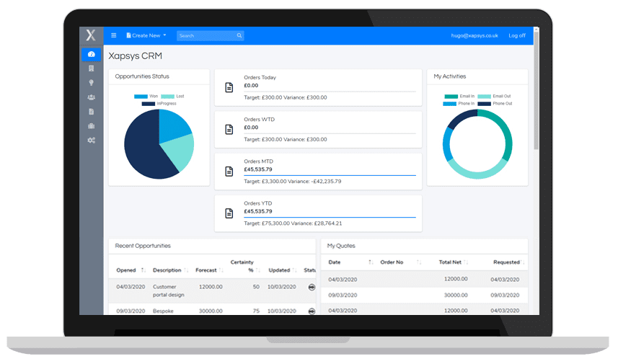This screenshot has height=364, width=618.
Task: Click status icon for Bespoke opportunity row
Action: 312,311
